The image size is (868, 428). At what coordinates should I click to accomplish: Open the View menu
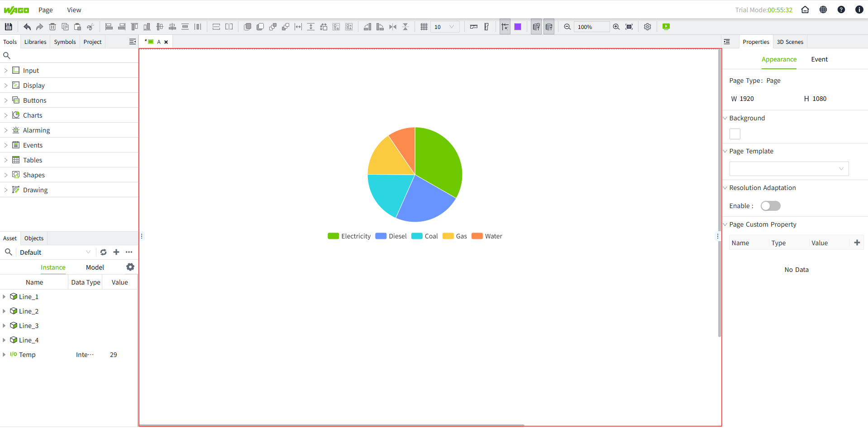(x=74, y=10)
